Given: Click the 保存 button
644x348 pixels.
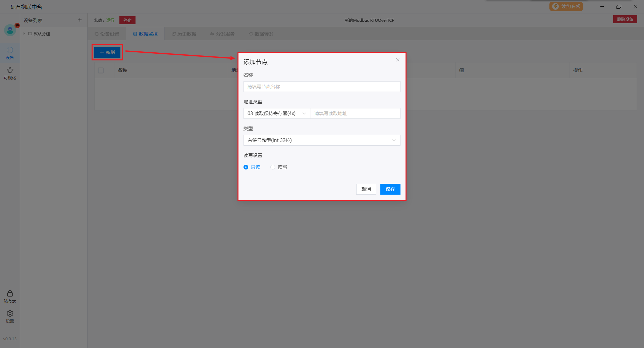Looking at the screenshot, I should (390, 189).
